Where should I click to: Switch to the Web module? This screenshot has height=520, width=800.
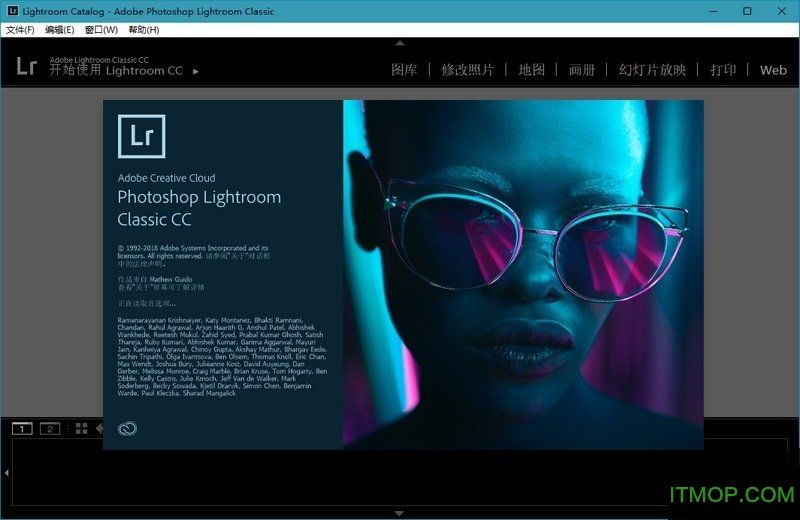coord(773,70)
